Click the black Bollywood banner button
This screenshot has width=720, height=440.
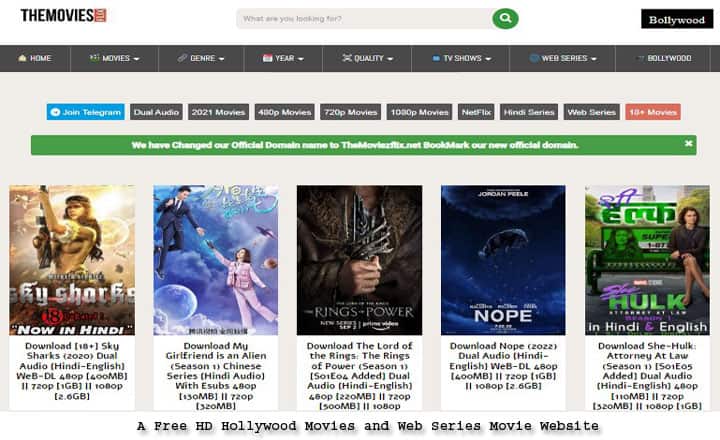[x=677, y=19]
